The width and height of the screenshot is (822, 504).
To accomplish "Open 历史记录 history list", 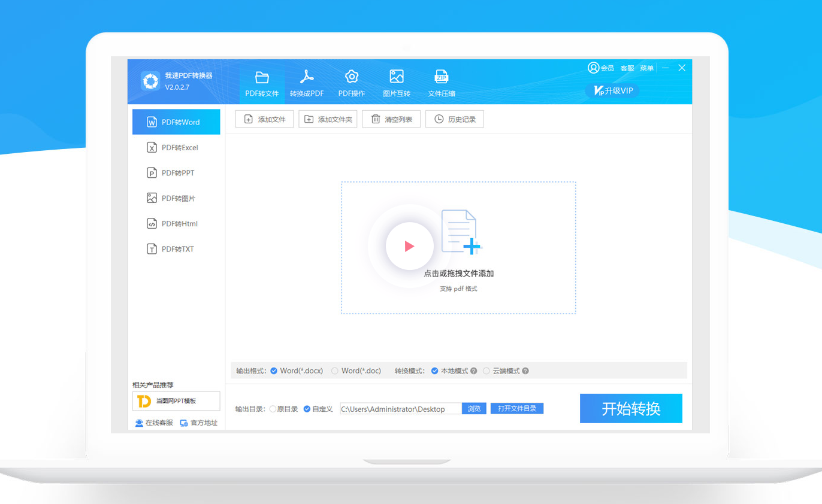I will click(454, 119).
